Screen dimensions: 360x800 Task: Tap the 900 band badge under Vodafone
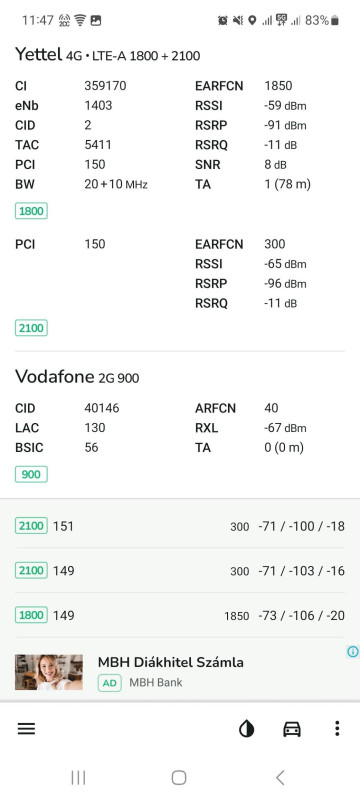pyautogui.click(x=31, y=474)
